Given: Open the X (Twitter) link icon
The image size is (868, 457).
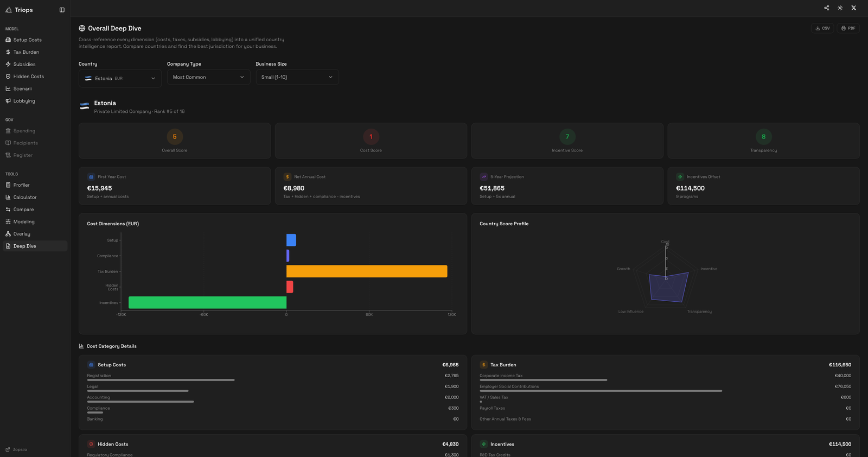Looking at the screenshot, I should [x=853, y=8].
